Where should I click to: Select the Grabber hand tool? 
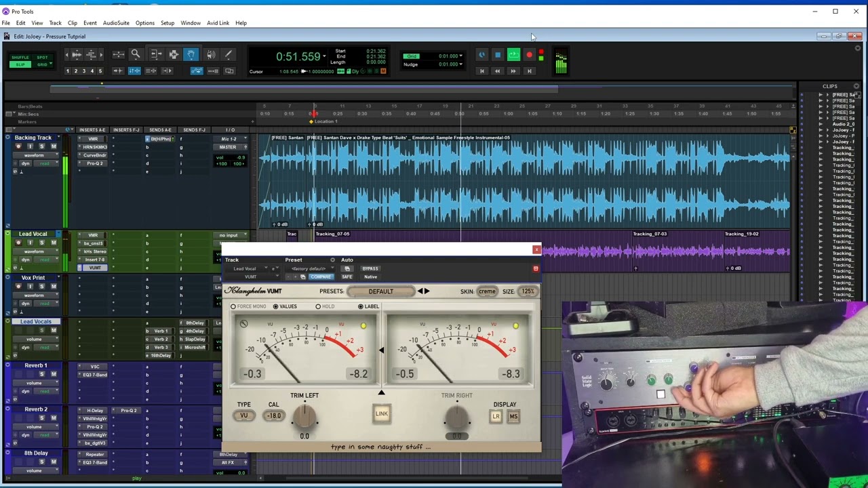tap(191, 55)
